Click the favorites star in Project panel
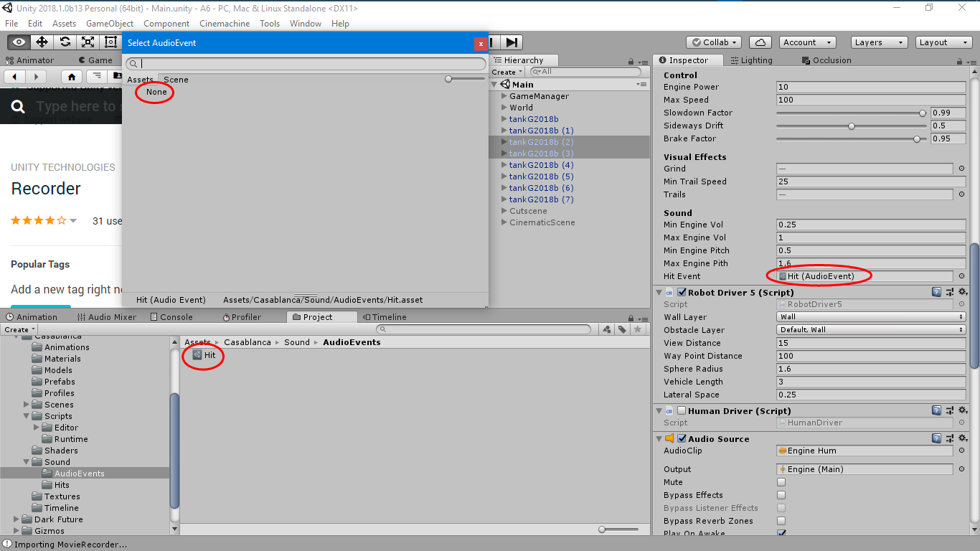980x551 pixels. [x=636, y=329]
